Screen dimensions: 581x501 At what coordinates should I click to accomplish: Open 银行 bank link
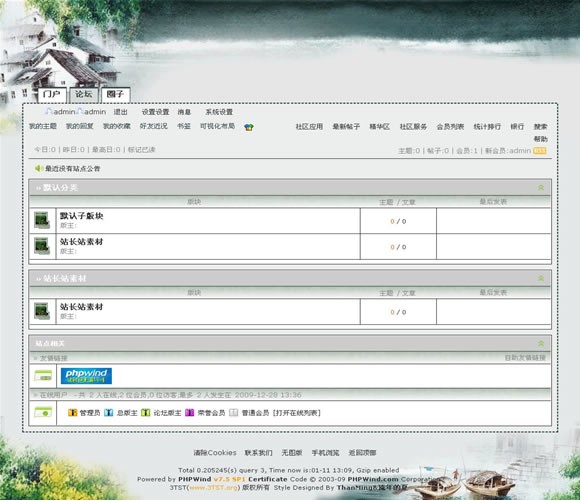point(517,127)
